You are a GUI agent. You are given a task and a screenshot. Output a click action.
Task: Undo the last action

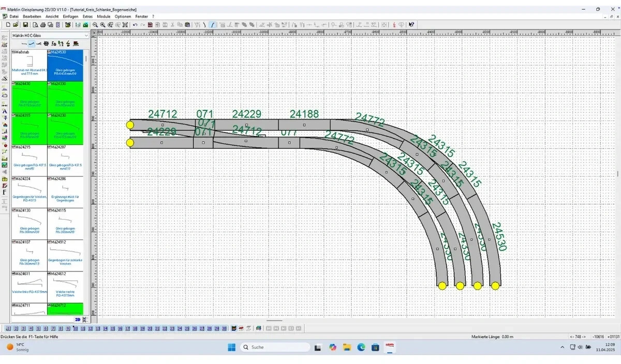point(135,24)
